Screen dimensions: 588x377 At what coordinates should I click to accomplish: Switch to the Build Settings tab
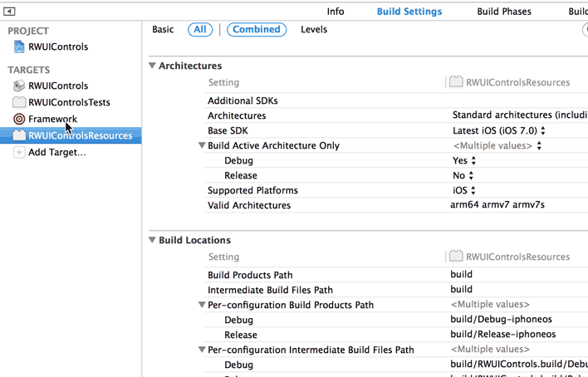409,12
